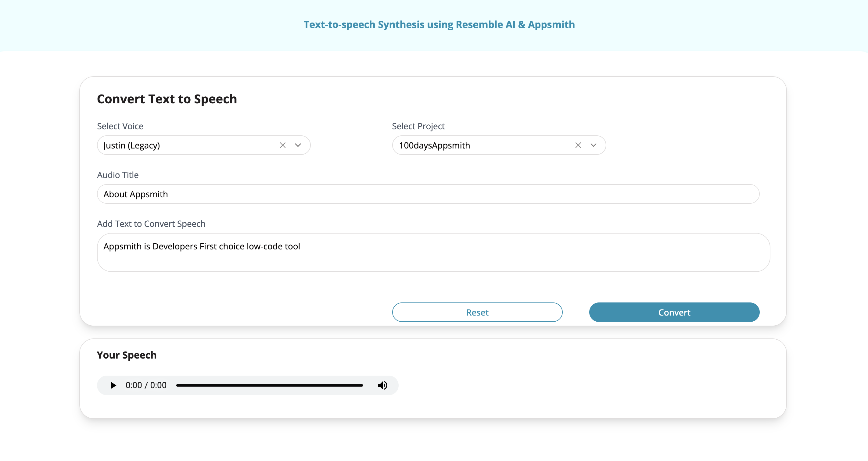
Task: Expand the Select Project dropdown chevron
Action: (594, 145)
